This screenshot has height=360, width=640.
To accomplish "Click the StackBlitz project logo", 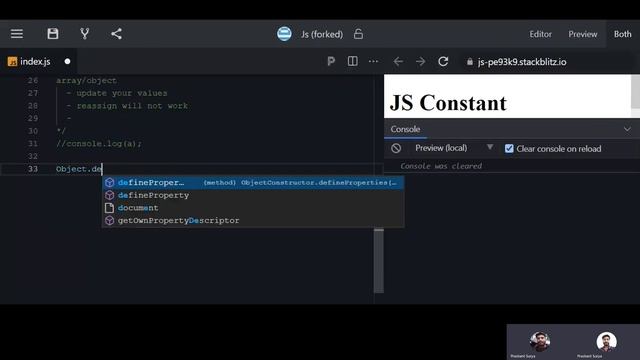I will point(284,34).
